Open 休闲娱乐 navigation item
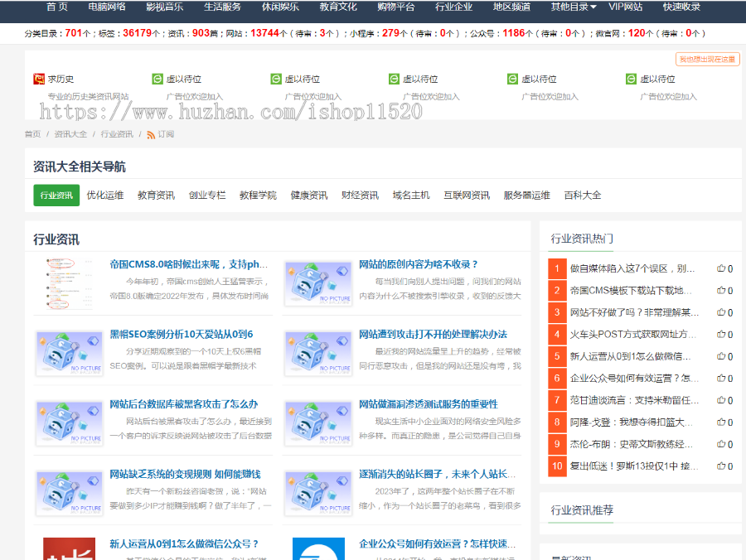The width and height of the screenshot is (746, 560). point(280,7)
